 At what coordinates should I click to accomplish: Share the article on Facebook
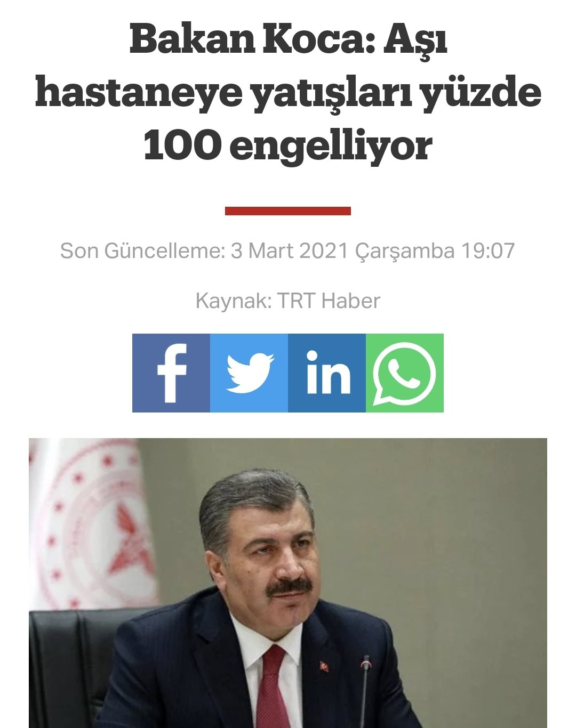(x=171, y=373)
